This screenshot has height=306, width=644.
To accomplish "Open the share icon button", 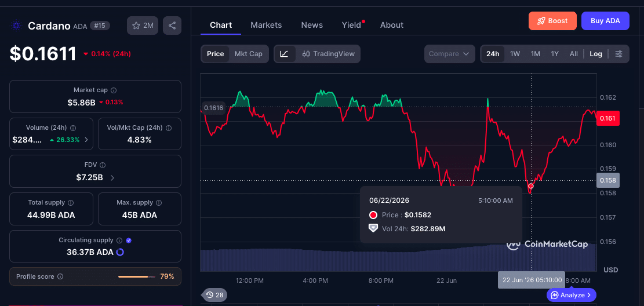I will click(172, 25).
